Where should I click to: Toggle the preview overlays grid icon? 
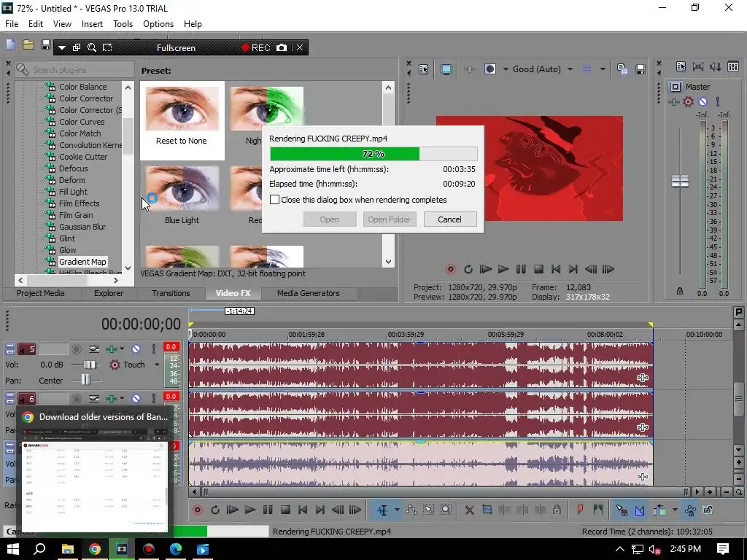point(587,69)
